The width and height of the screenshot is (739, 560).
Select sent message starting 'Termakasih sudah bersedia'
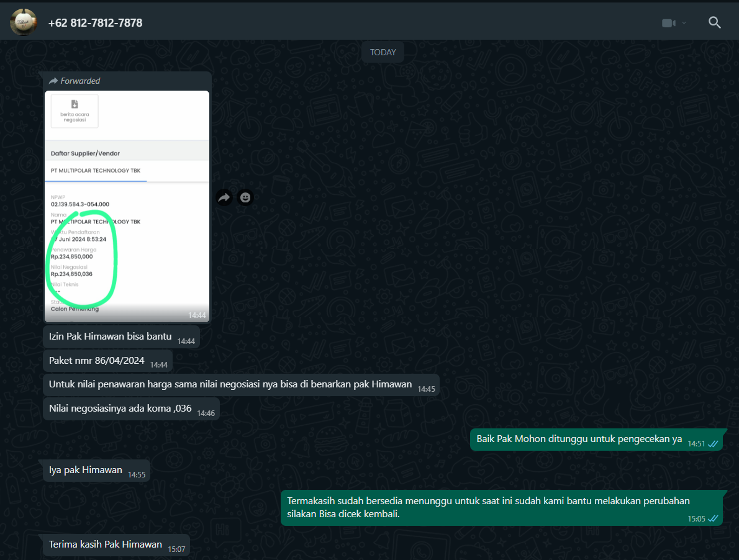[502, 508]
